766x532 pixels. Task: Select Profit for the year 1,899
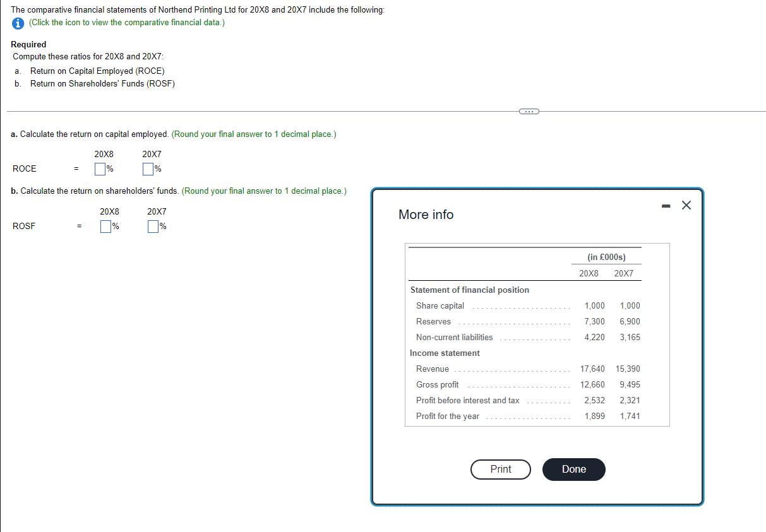[x=595, y=417]
